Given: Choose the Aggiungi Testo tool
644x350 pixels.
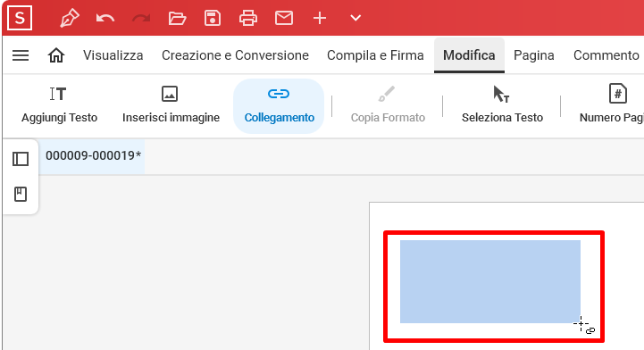Looking at the screenshot, I should point(59,105).
